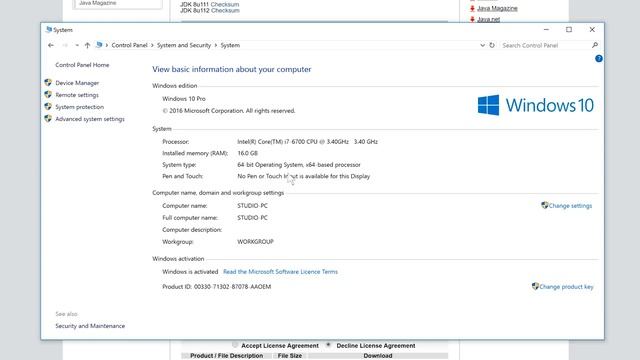Click the breadcrumb chevron after Control Panel

pos(152,45)
